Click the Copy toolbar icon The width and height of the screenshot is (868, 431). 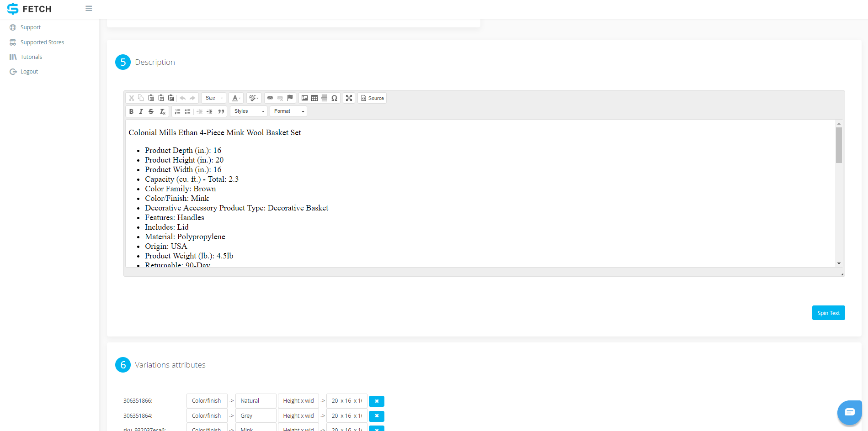[x=141, y=98]
